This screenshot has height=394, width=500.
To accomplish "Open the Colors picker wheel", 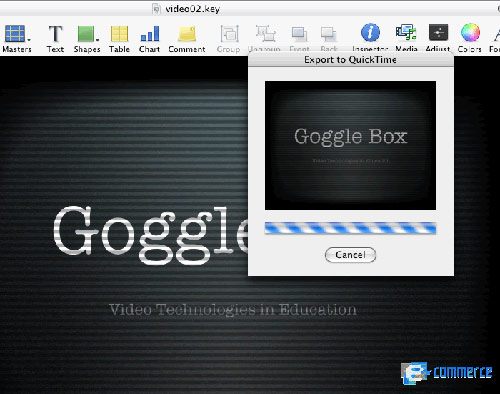I will click(470, 33).
